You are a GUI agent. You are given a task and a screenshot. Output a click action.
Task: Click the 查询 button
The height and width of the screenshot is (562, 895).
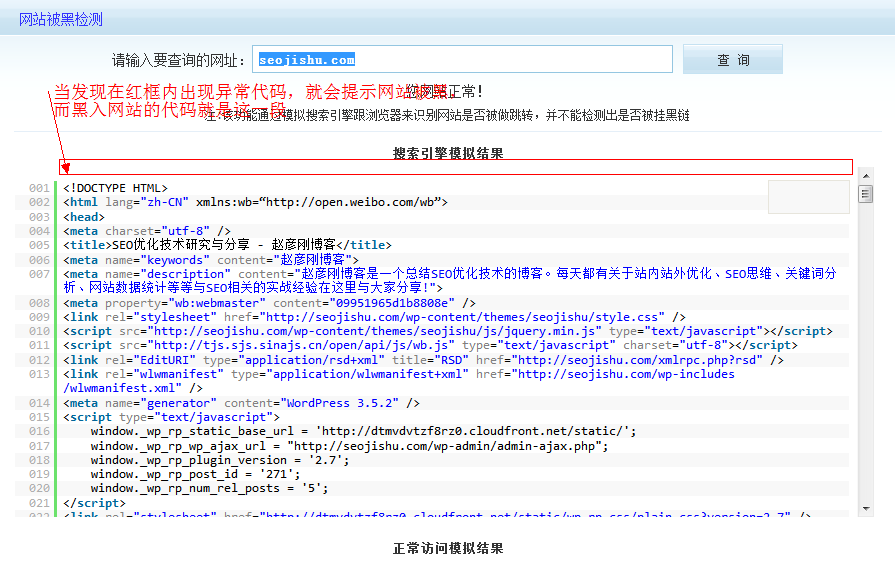(733, 60)
